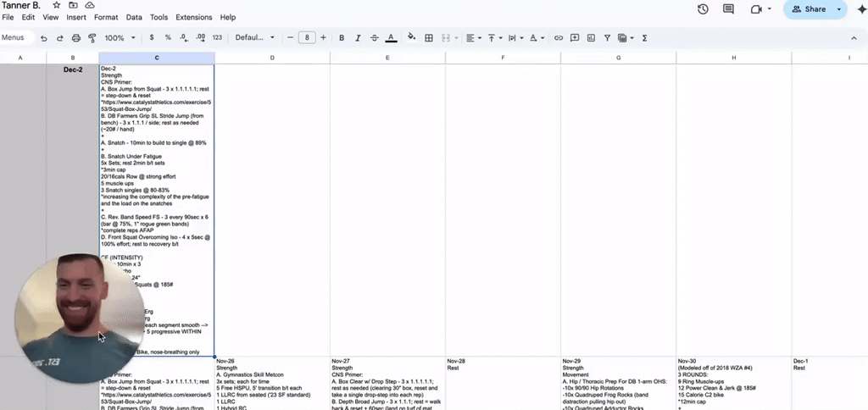Click the font size field
The image size is (868, 410).
(x=307, y=37)
